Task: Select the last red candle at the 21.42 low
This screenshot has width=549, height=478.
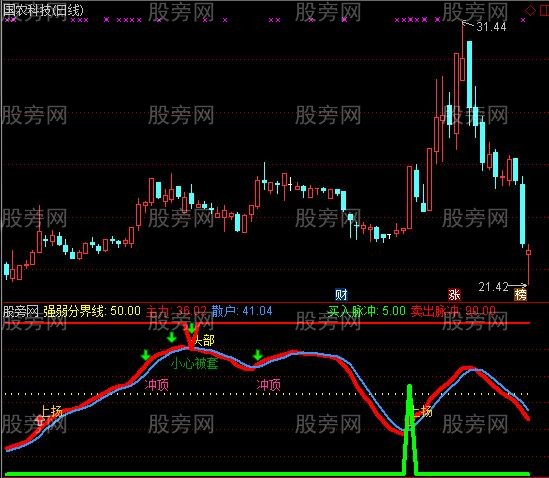Action: coord(528,264)
